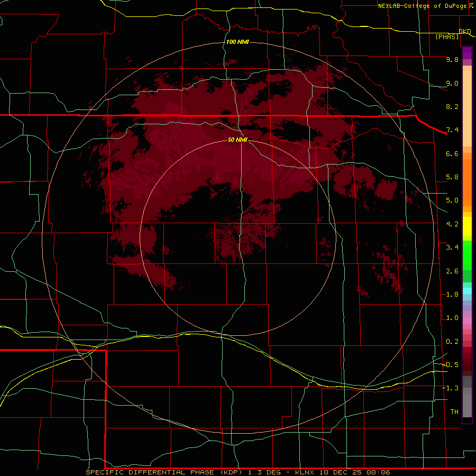
Task: Select the 4.2 scale value
Action: (x=452, y=224)
